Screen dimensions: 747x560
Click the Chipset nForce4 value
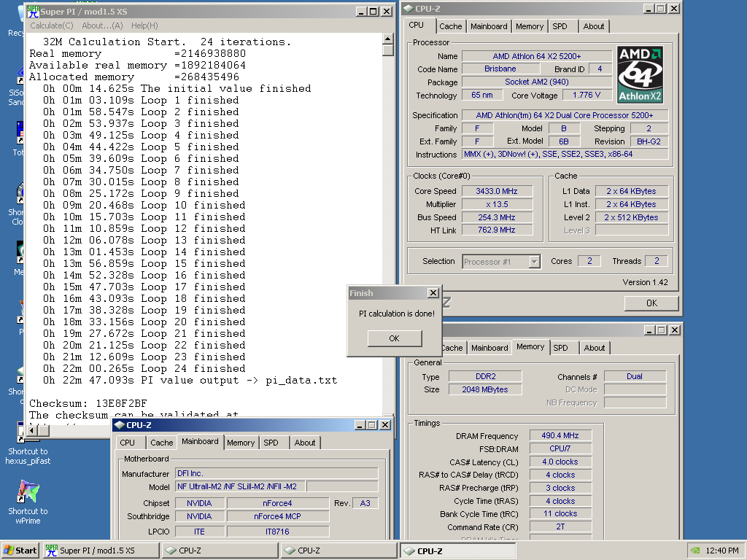point(278,503)
